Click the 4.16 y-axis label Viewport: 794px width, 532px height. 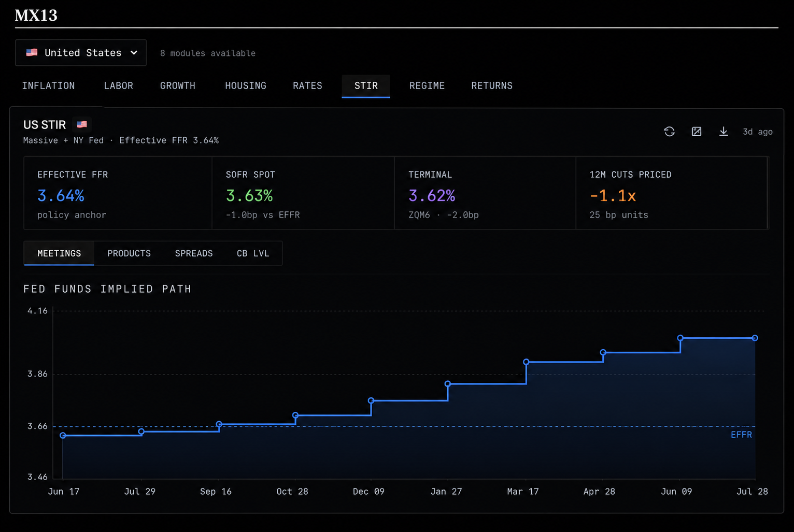click(37, 311)
